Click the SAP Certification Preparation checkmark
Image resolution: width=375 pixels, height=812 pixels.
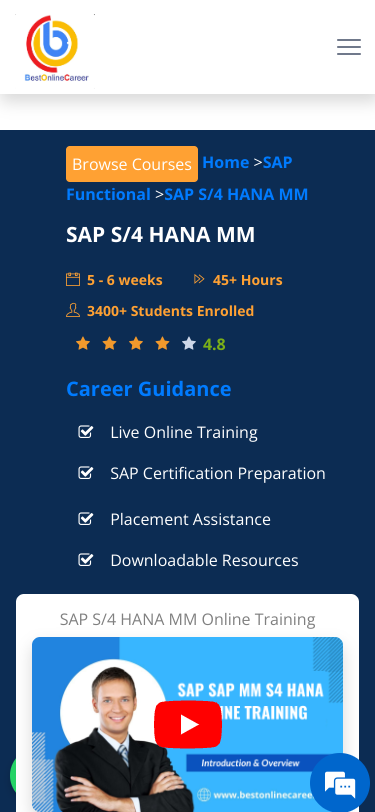point(85,472)
